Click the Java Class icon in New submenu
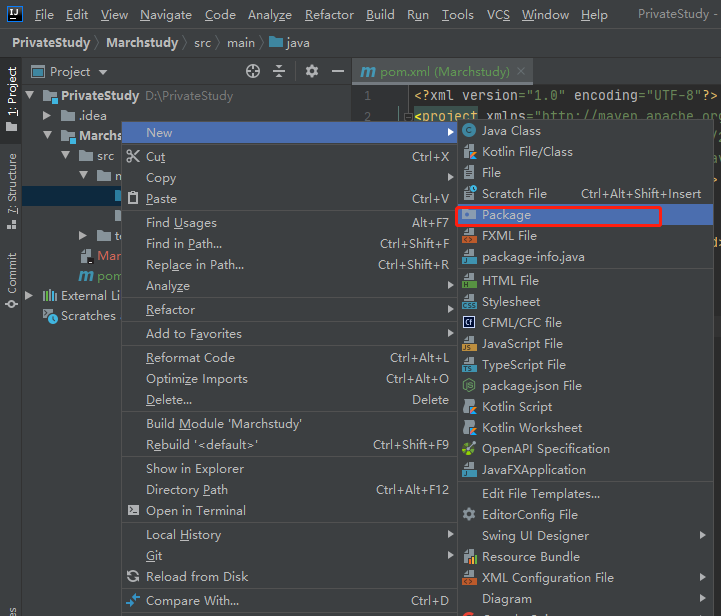This screenshot has height=616, width=721. 469,131
